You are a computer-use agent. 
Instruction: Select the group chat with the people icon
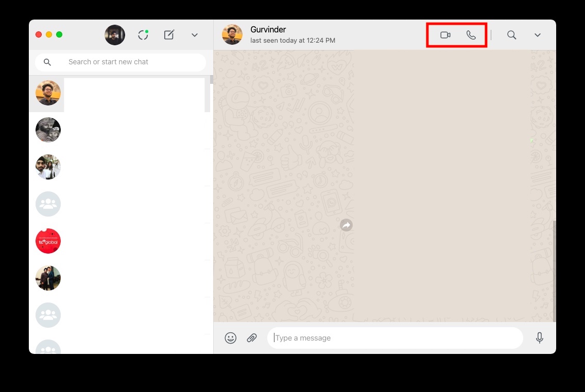click(x=47, y=204)
